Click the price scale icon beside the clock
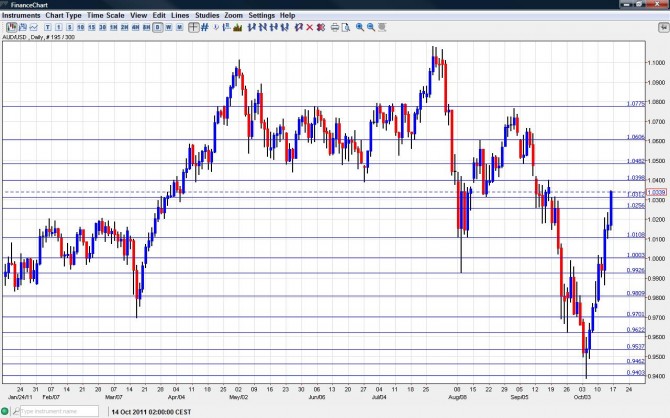670x418 pixels. (x=226, y=27)
